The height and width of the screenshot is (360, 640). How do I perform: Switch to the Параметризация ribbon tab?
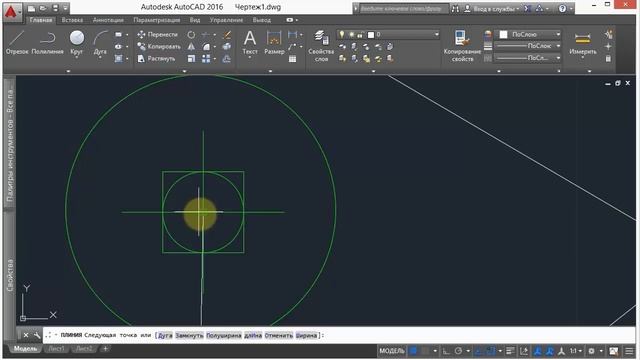[157, 20]
